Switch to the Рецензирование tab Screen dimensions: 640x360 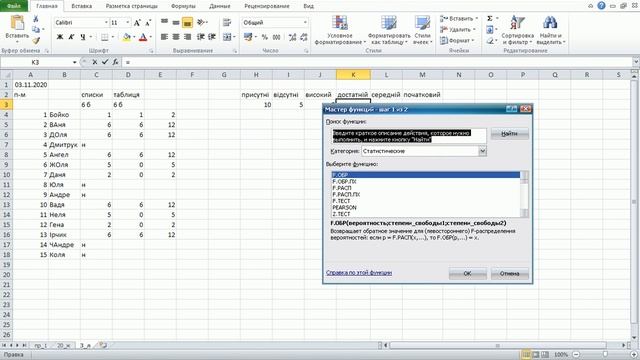coord(267,6)
